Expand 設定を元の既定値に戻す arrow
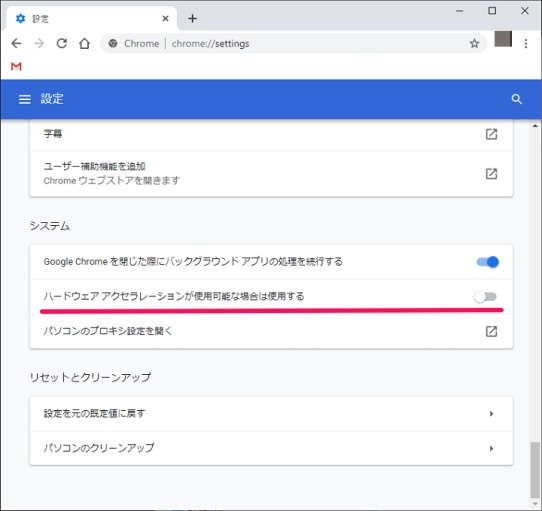 [491, 414]
